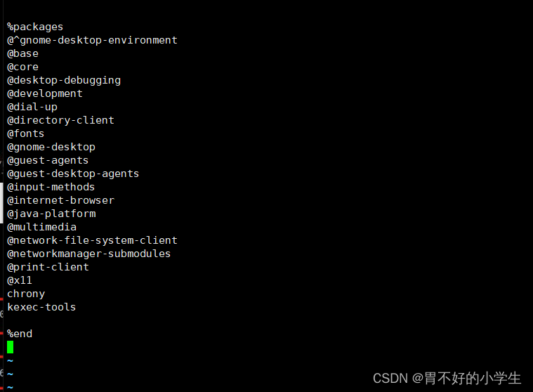Click the @dial-up entry
Image resolution: width=533 pixels, height=392 pixels.
pos(32,107)
